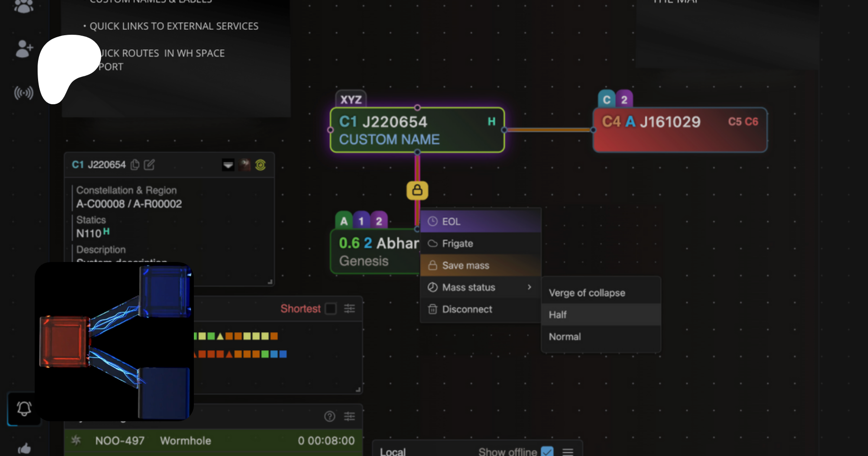Copy the J220654 system name
This screenshot has height=456, width=868.
point(135,165)
